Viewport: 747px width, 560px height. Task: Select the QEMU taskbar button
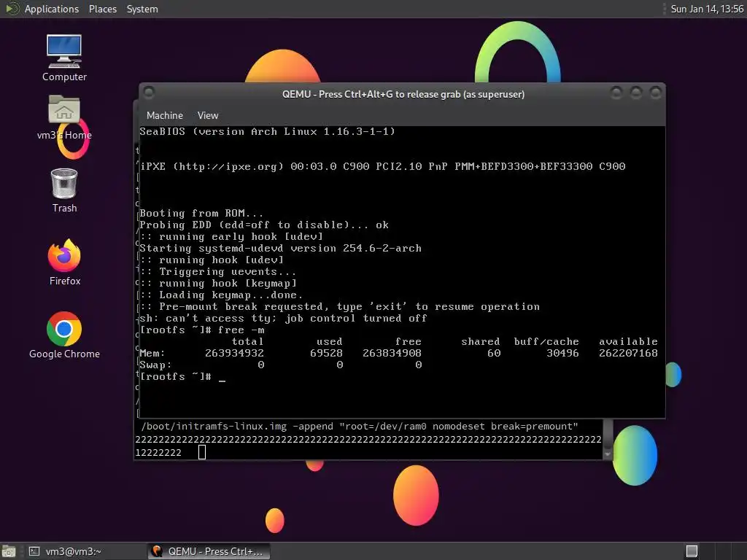pyautogui.click(x=209, y=551)
